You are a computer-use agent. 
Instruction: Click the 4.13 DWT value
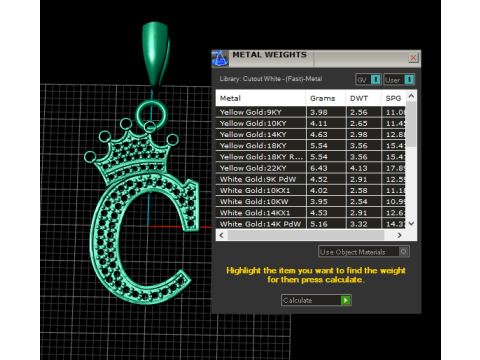[359, 168]
